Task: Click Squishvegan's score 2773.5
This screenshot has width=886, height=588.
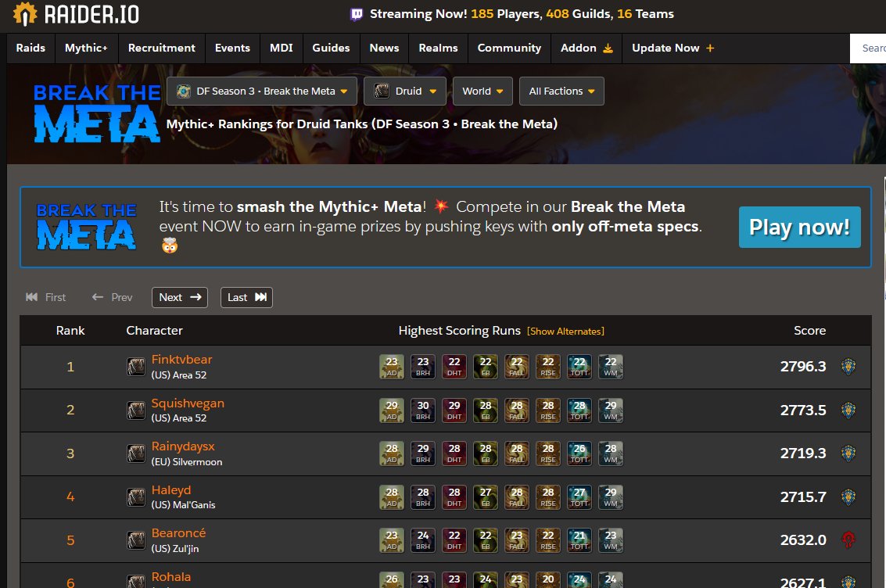Action: (803, 410)
